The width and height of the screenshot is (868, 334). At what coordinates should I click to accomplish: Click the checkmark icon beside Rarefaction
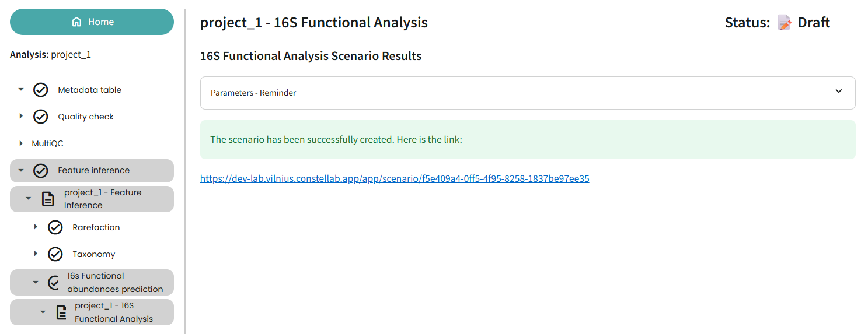[55, 227]
